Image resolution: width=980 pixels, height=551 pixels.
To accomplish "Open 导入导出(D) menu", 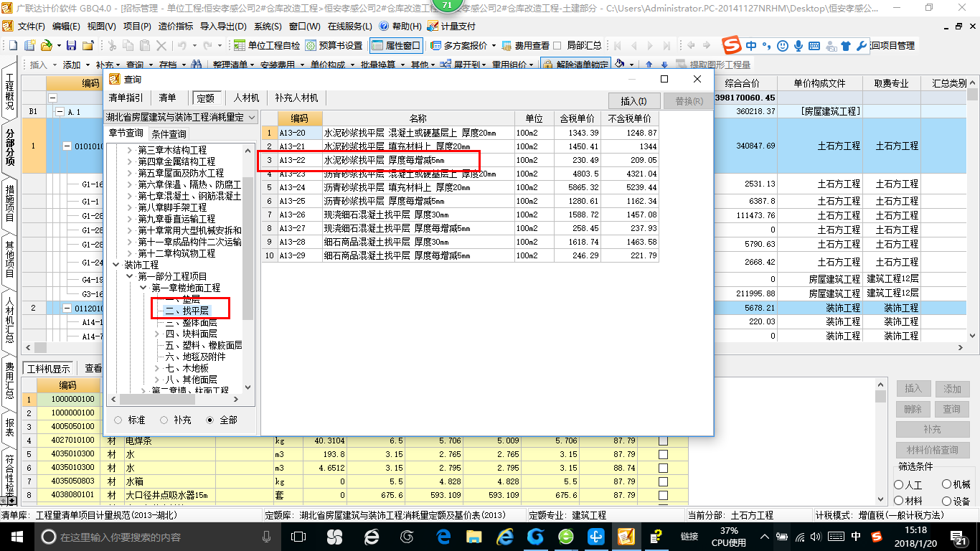I will coord(223,26).
